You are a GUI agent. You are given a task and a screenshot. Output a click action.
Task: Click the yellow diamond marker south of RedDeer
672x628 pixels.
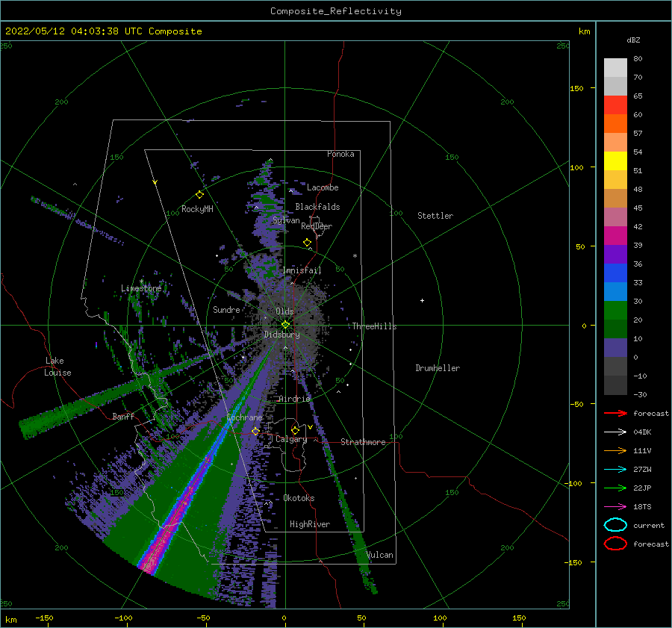pos(308,243)
